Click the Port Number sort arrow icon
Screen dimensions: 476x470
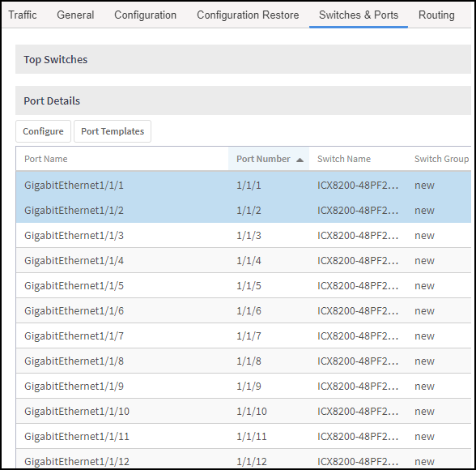click(x=300, y=160)
